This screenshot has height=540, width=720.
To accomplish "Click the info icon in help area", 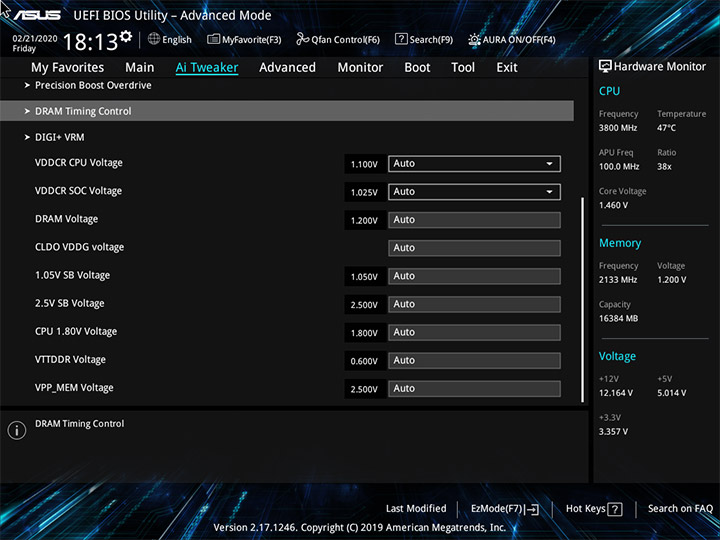I will click(17, 430).
